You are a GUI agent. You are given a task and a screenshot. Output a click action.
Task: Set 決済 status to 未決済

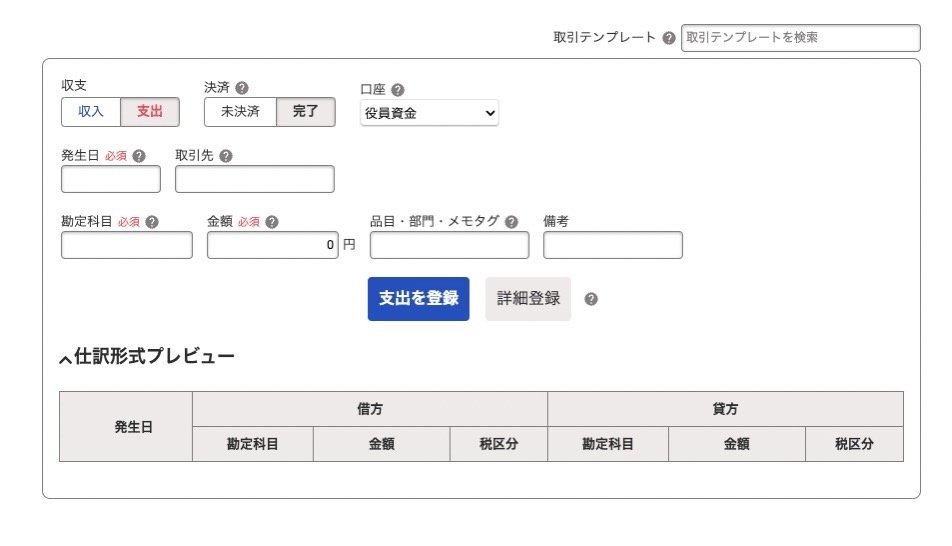click(240, 112)
